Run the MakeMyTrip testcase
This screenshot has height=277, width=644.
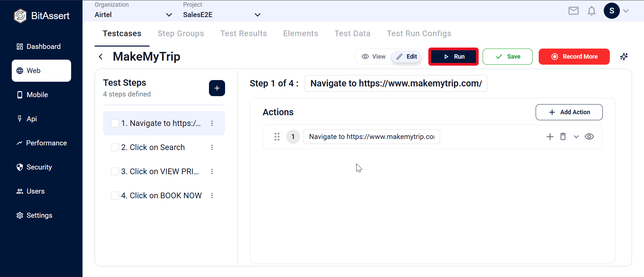(x=453, y=57)
